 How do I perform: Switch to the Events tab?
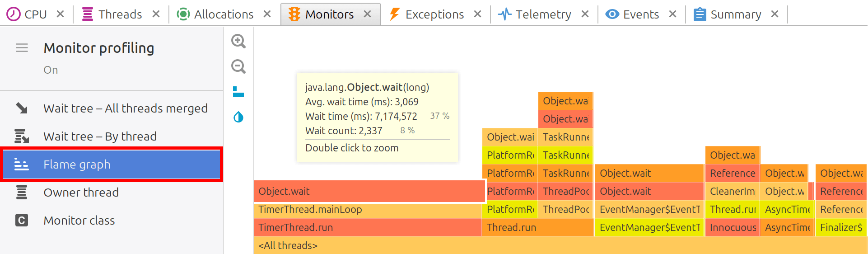pyautogui.click(x=640, y=14)
